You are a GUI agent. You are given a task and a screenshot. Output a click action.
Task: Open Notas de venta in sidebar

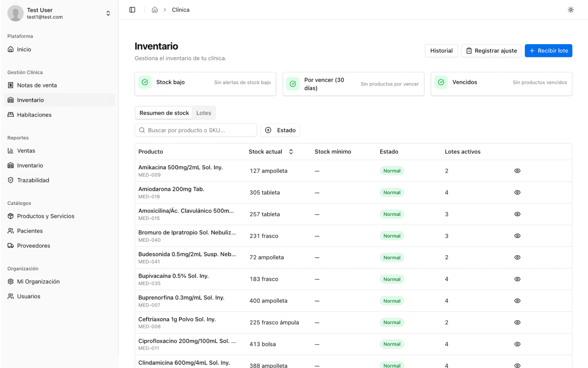[x=37, y=85]
